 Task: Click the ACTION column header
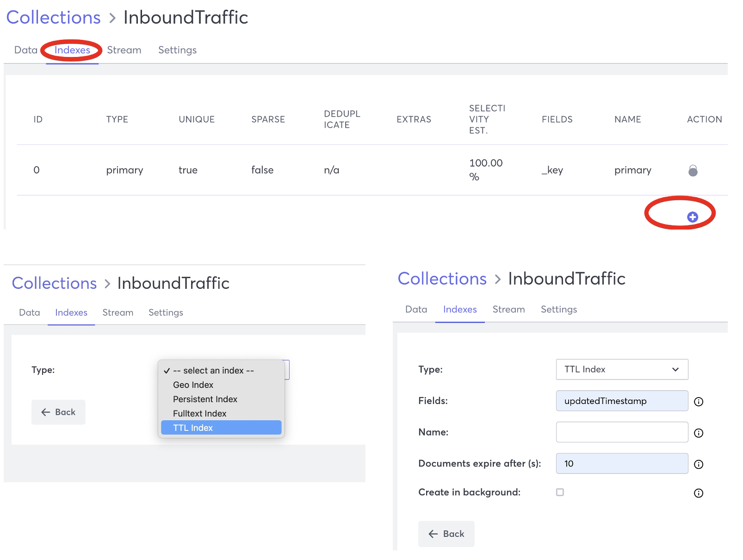[704, 119]
